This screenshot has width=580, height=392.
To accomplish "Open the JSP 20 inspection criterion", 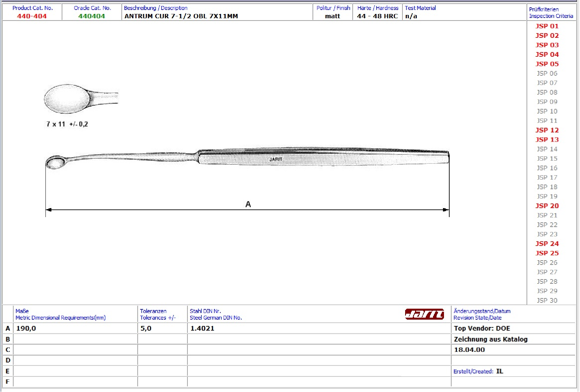I will [547, 206].
